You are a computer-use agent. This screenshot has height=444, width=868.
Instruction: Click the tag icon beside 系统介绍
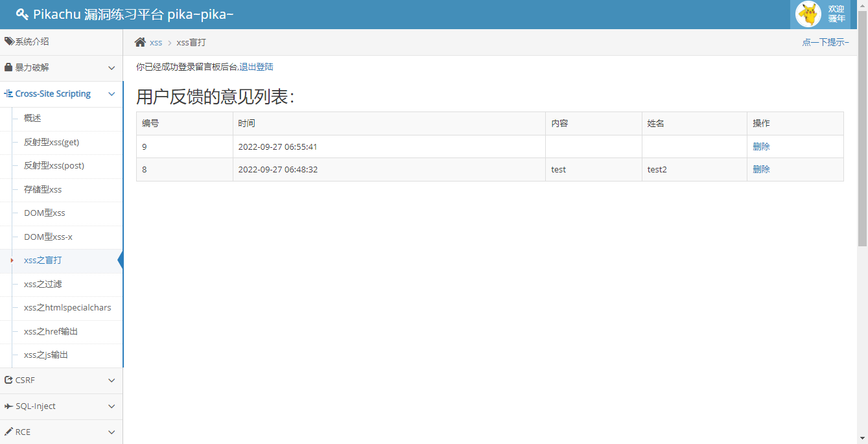pyautogui.click(x=9, y=41)
